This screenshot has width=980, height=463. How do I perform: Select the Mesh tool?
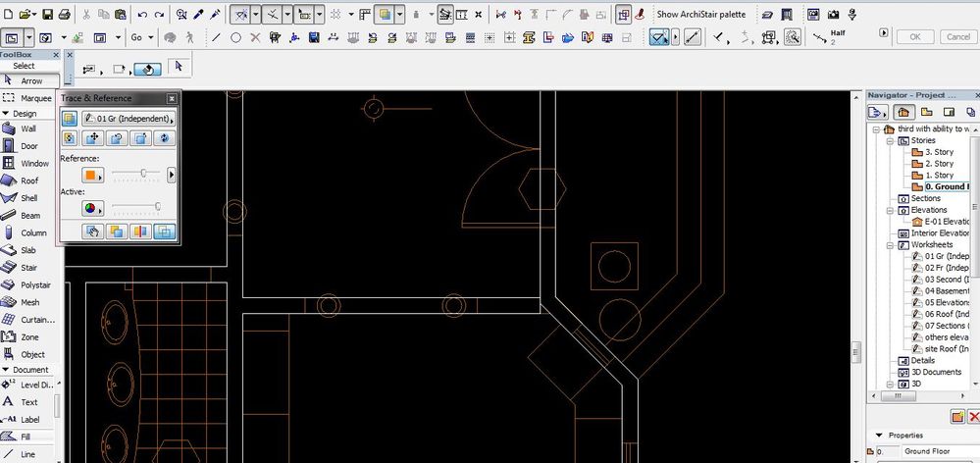point(28,302)
